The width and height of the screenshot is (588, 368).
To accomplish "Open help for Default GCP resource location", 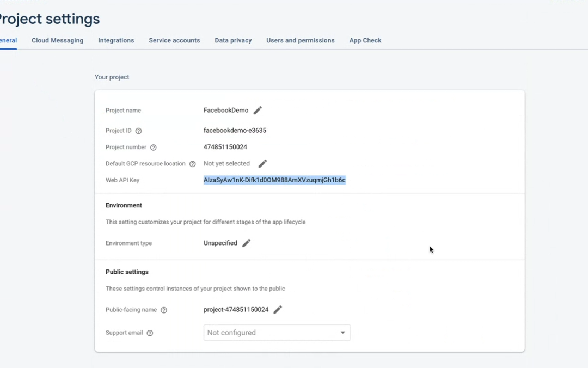I will pos(192,164).
